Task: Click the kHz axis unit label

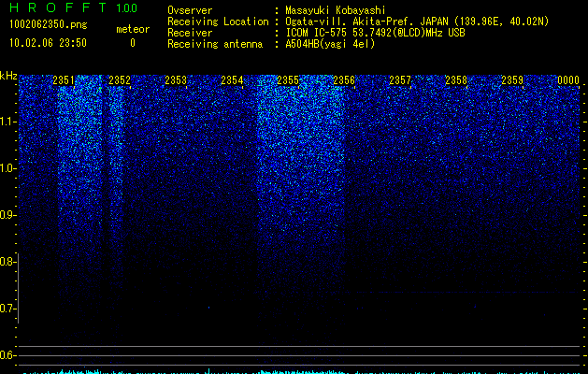Action: tap(8, 76)
